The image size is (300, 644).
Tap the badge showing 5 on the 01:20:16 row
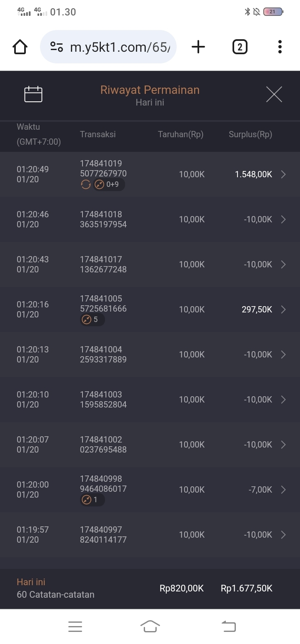click(x=92, y=319)
